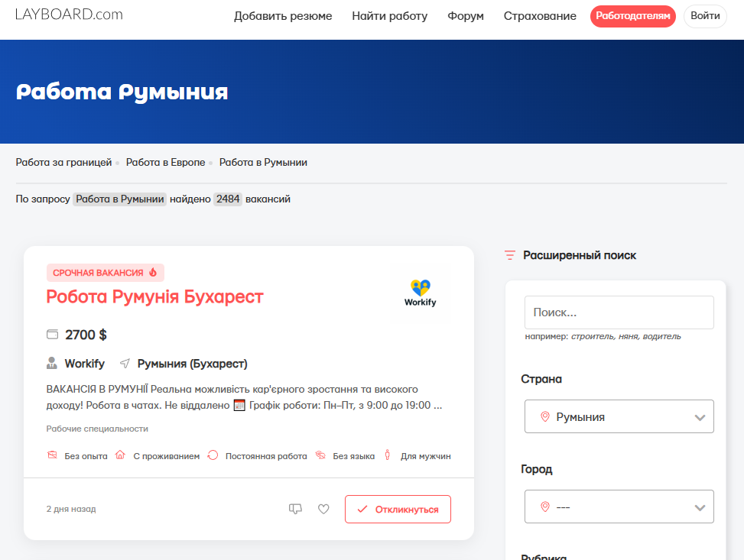Click the pin icon in Город dropdown
This screenshot has width=744, height=560.
click(545, 507)
